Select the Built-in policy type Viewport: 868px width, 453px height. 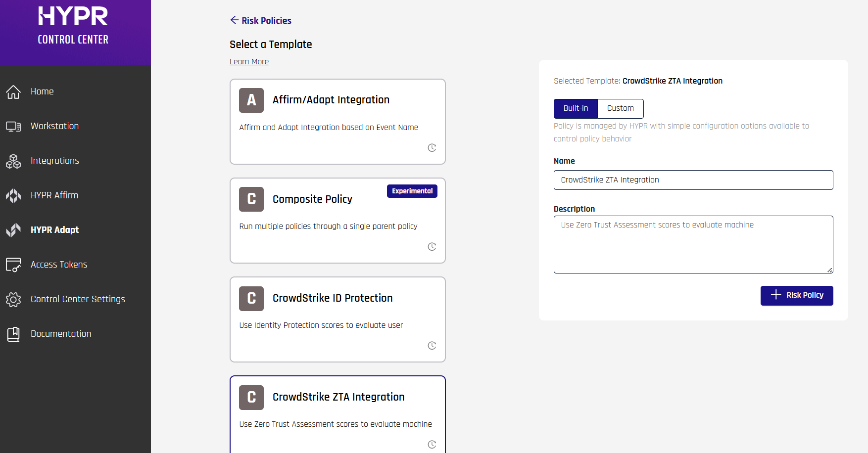(x=576, y=109)
